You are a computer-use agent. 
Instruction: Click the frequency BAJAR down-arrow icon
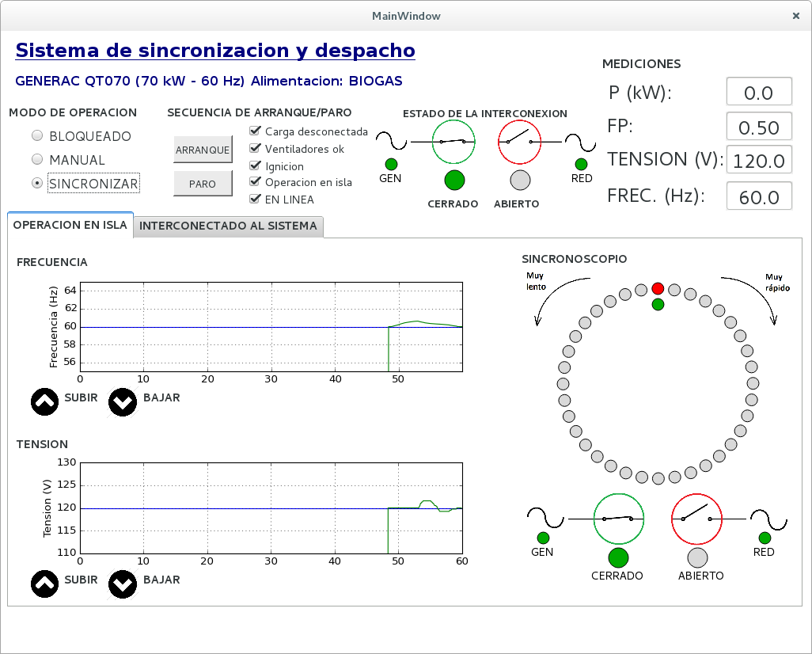(x=123, y=401)
